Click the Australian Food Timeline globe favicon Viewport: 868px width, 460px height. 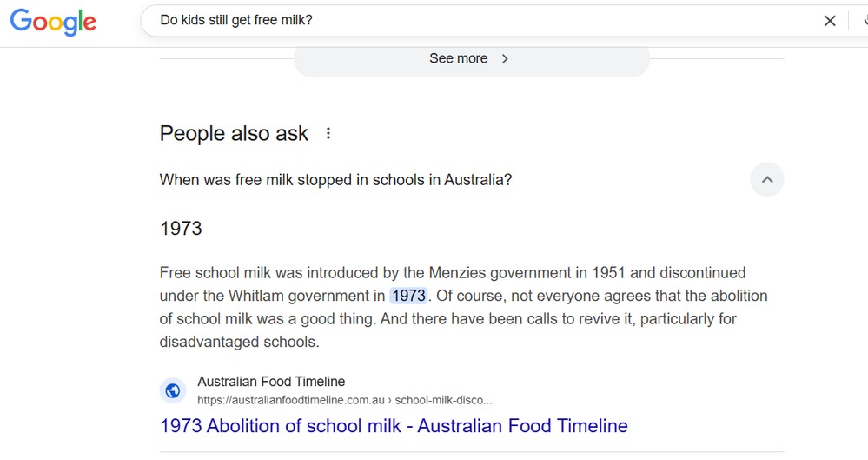point(173,390)
